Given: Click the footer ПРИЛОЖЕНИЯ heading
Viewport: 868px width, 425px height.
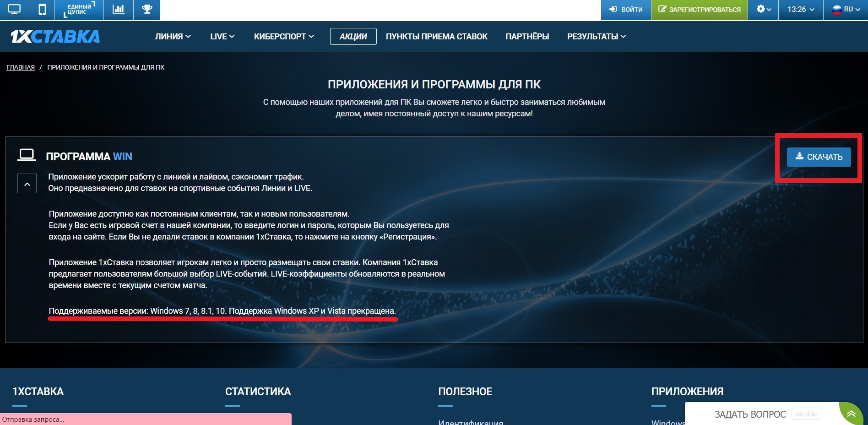Looking at the screenshot, I should [687, 392].
